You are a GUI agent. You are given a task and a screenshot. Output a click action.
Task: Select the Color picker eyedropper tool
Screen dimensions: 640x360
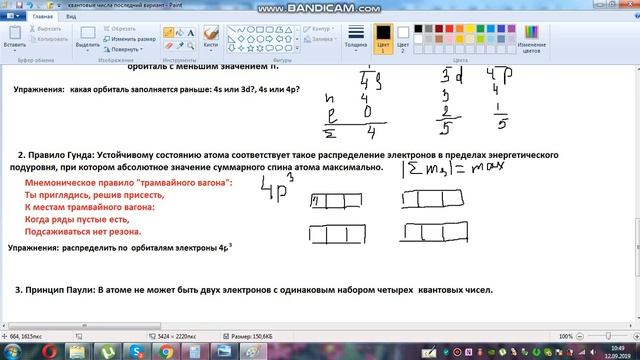click(179, 46)
